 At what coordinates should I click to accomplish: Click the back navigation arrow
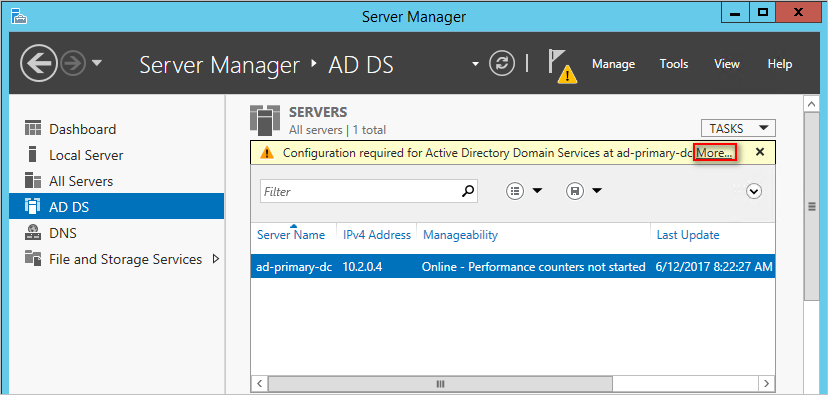(39, 64)
